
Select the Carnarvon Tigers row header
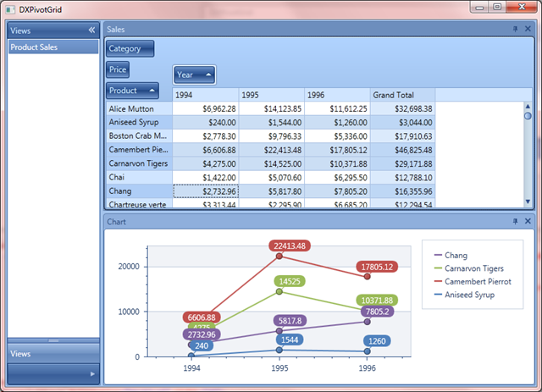[139, 164]
